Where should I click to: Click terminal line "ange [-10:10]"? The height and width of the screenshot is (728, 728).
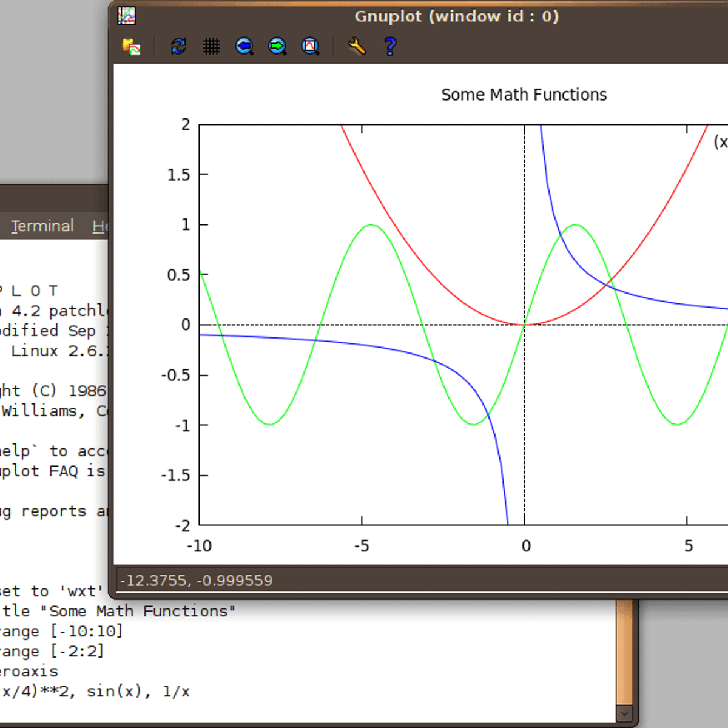click(61, 631)
